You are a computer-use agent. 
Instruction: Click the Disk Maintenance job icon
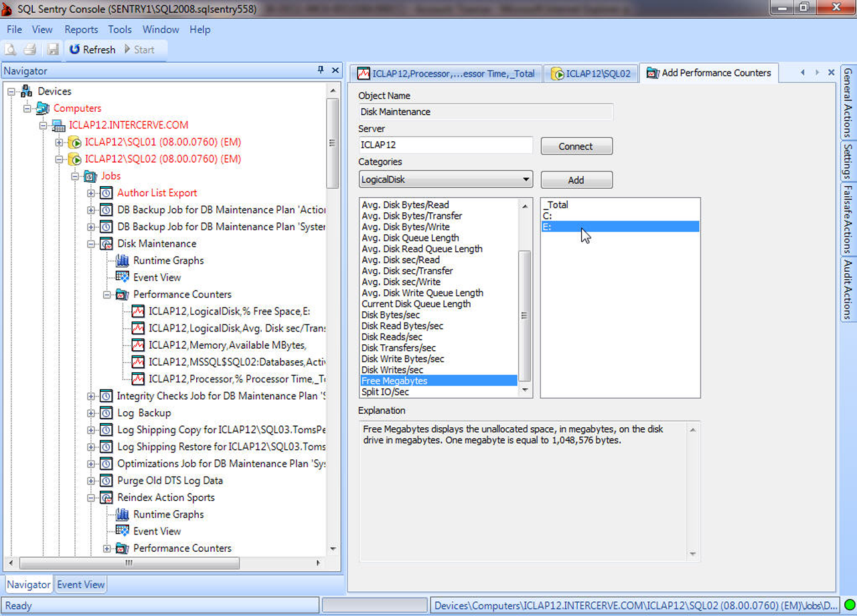106,244
